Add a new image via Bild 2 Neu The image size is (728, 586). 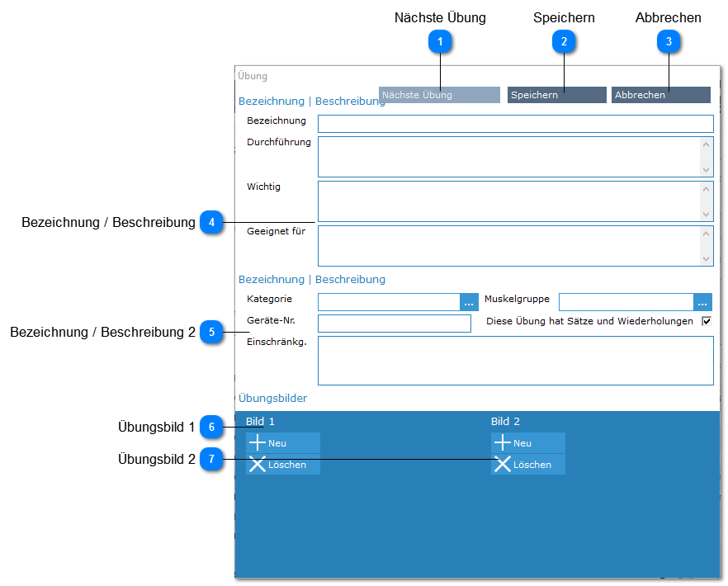coord(528,443)
